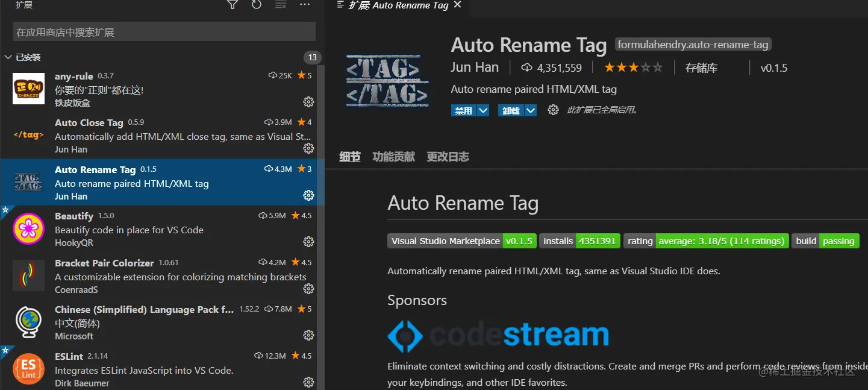Screen dimensions: 868x390
Task: Select the Bracket Pair Colorizer row
Action: pos(158,276)
